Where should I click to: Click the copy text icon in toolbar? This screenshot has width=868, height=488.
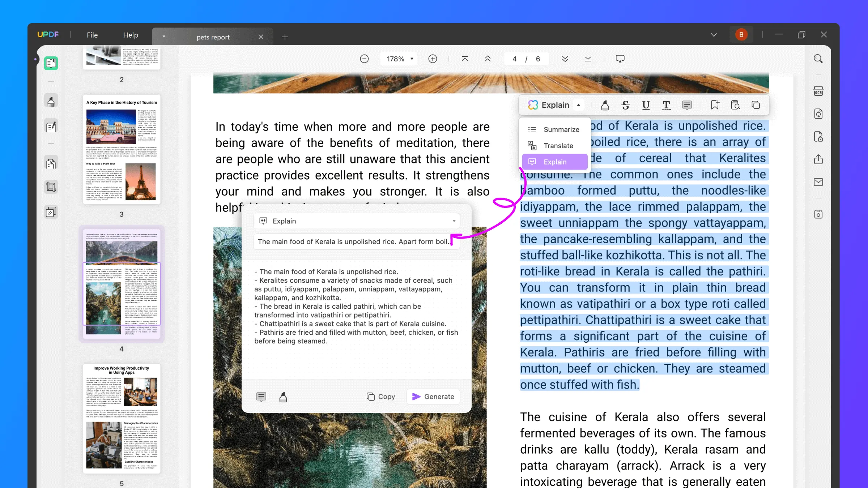pyautogui.click(x=756, y=105)
